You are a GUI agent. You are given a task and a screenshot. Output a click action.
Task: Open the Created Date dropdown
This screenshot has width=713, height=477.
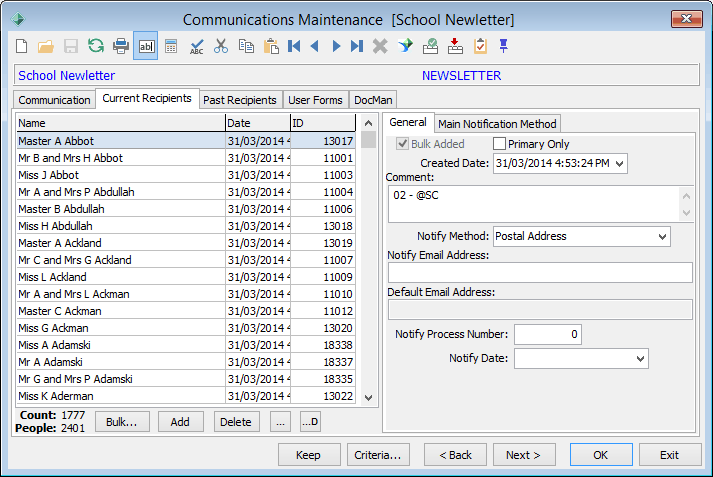pos(619,164)
